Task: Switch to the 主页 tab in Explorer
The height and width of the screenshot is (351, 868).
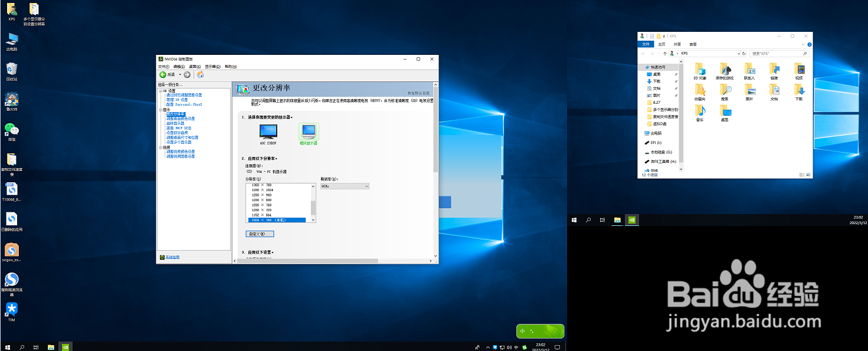Action: point(661,44)
